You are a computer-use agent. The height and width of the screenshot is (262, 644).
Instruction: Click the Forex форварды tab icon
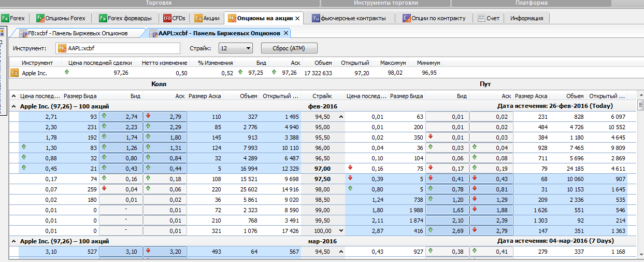click(x=103, y=18)
